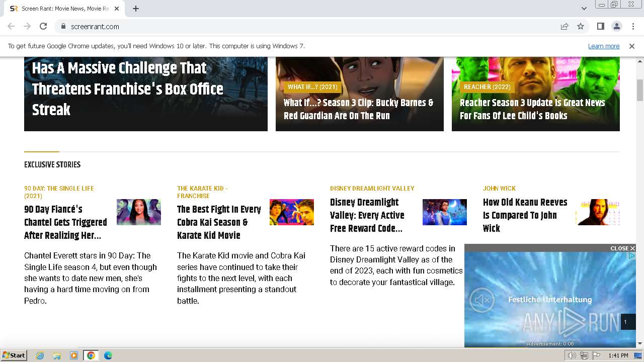This screenshot has height=362, width=644.
Task: Click the network tray icon
Action: pos(584,355)
